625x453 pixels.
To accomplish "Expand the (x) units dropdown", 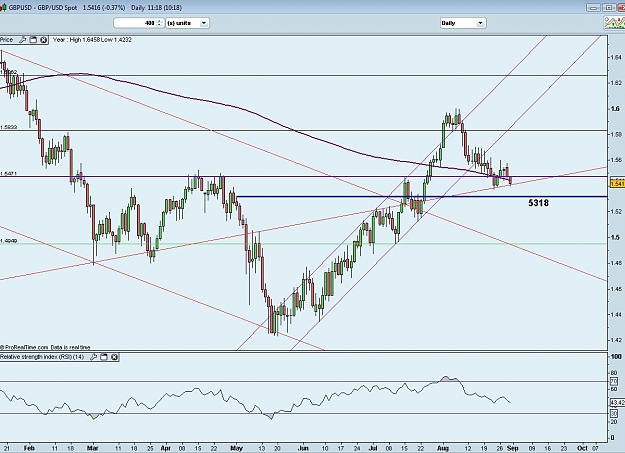I will (203, 23).
